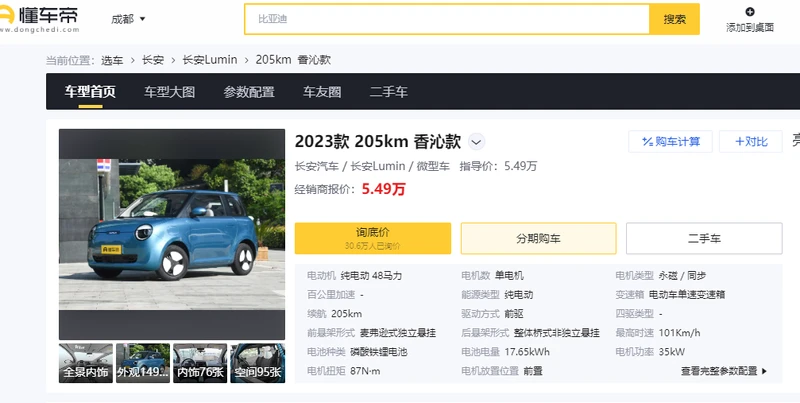Click the yellow 询底价 button

tap(373, 238)
